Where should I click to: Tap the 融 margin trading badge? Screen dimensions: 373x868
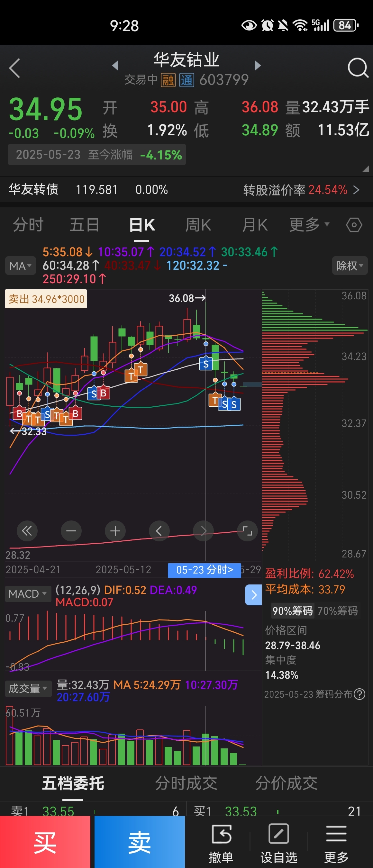tap(168, 80)
